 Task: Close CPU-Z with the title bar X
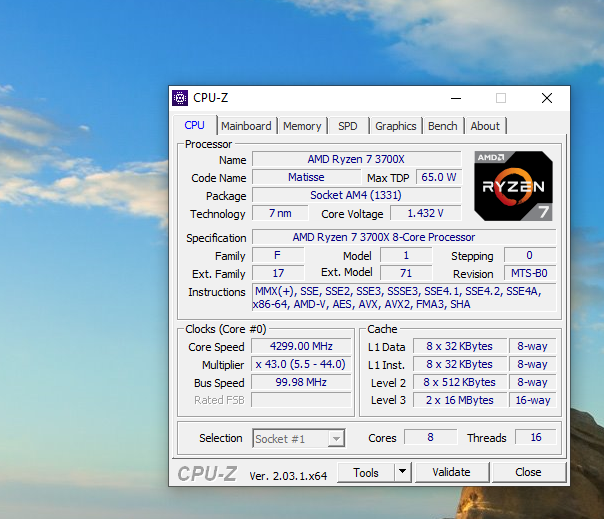tap(547, 98)
